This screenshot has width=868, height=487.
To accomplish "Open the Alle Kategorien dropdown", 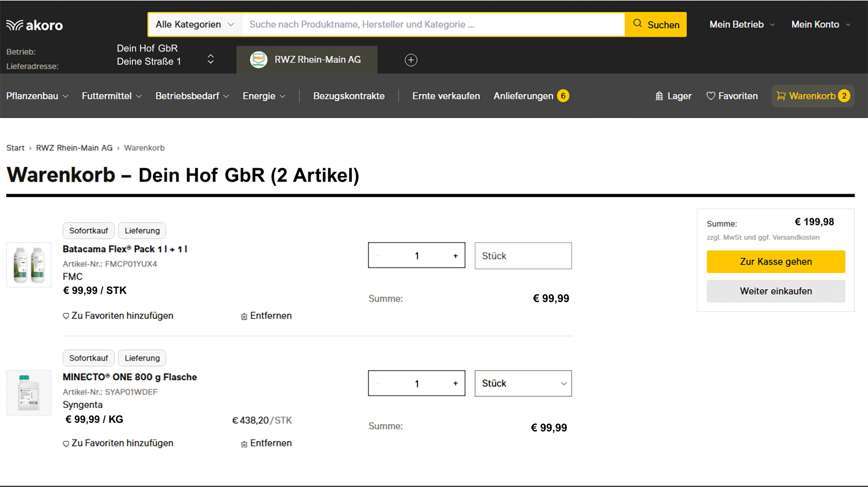I will coord(195,24).
